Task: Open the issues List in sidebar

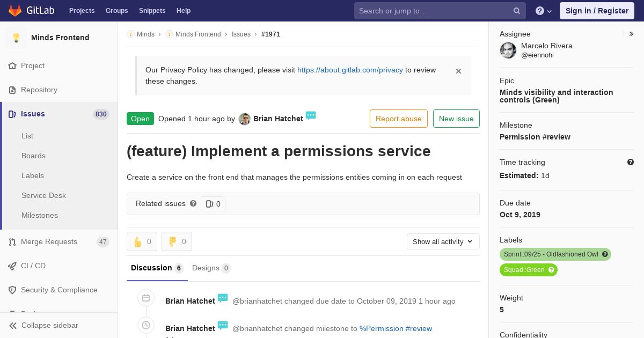Action: pyautogui.click(x=27, y=136)
